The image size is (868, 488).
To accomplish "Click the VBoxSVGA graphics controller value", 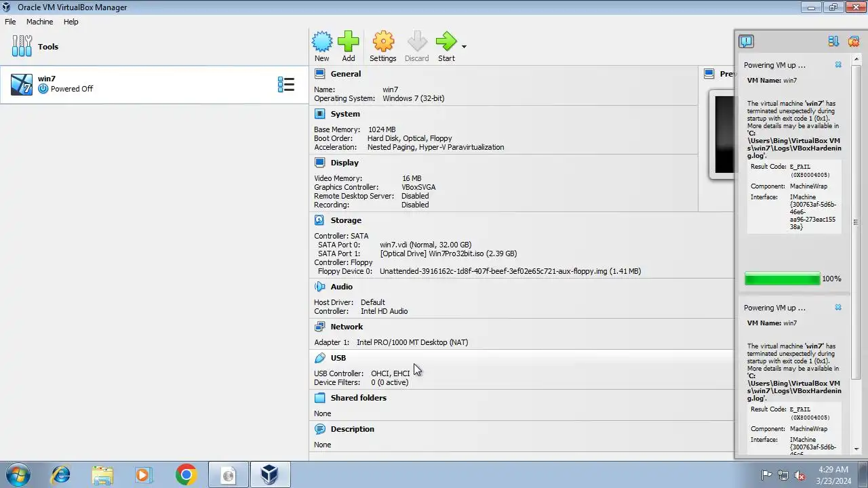I will coord(418,187).
